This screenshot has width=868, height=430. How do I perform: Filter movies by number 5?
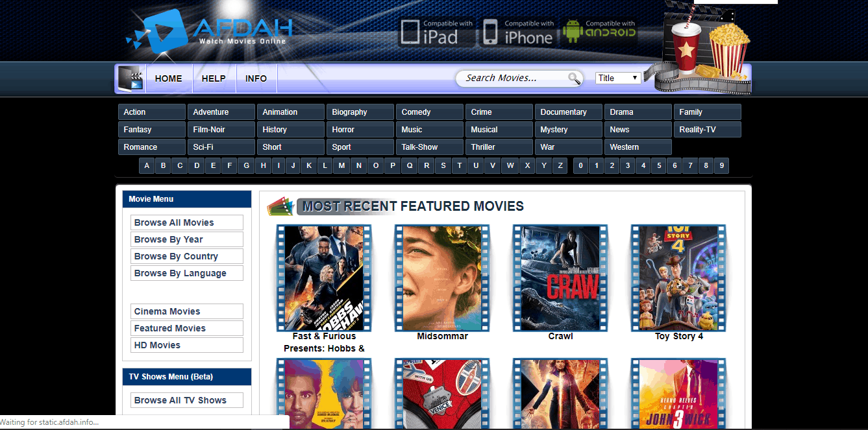659,166
